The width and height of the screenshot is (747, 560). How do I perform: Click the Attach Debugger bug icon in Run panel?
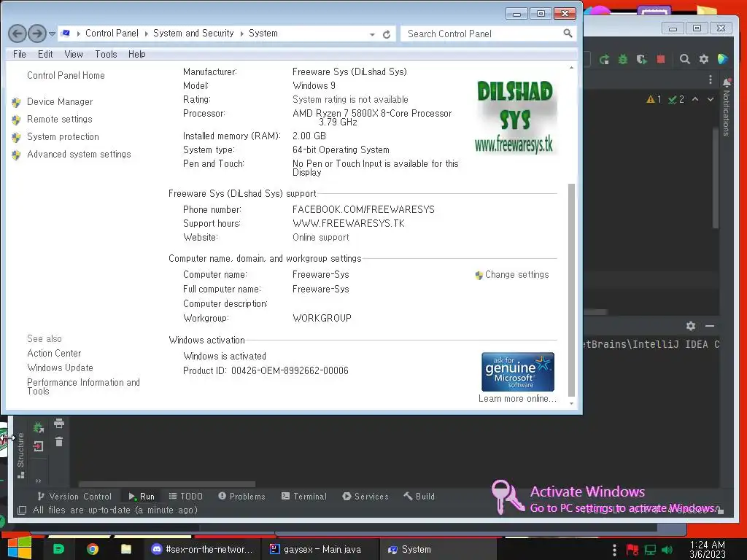click(x=38, y=427)
